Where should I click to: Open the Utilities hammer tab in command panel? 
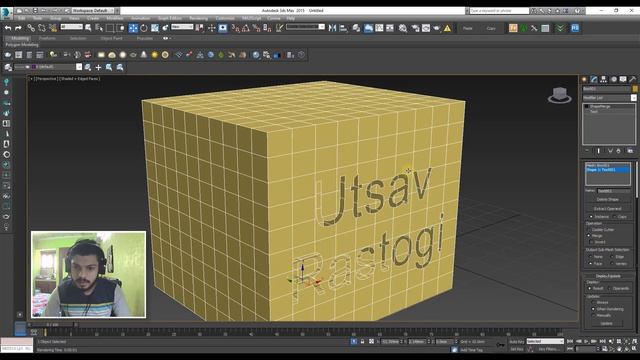[x=632, y=79]
